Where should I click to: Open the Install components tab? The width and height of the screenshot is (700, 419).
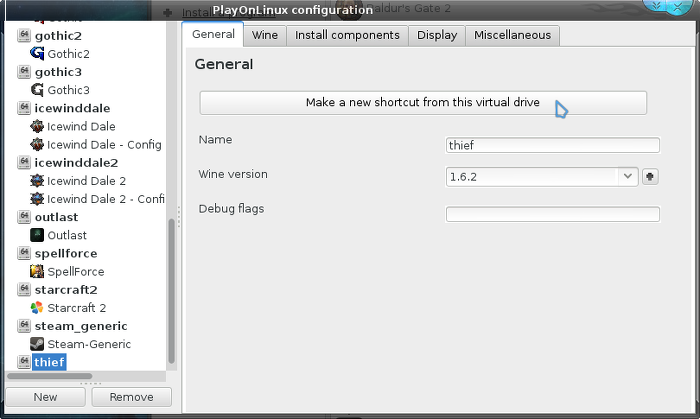pos(347,35)
